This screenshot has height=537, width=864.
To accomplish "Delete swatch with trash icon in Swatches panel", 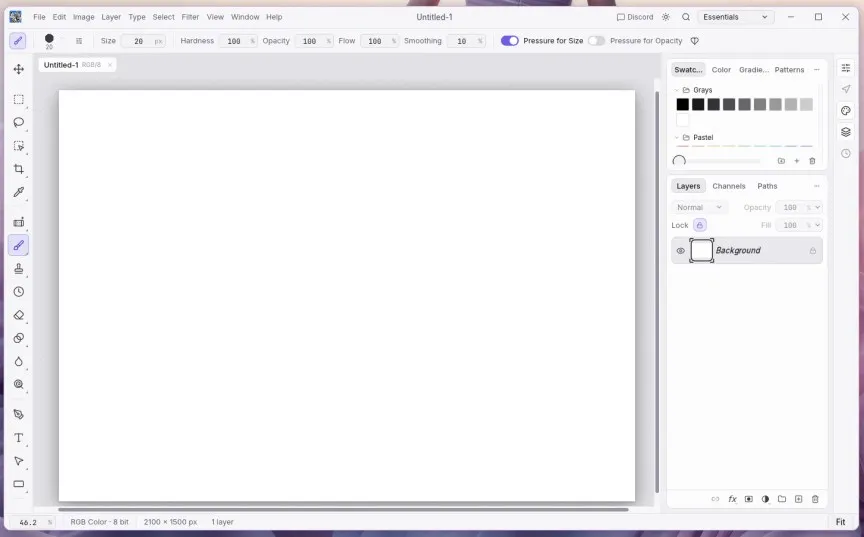I will (812, 161).
